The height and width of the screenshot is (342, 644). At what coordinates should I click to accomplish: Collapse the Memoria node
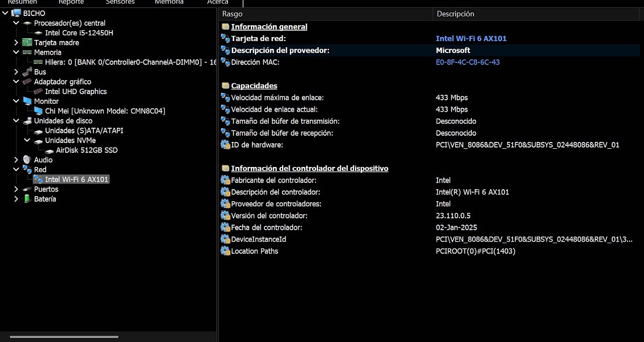[x=16, y=52]
